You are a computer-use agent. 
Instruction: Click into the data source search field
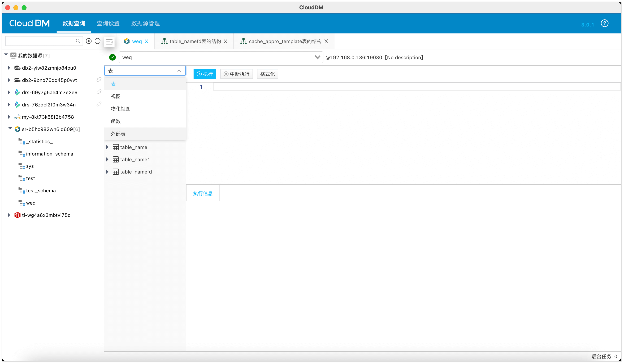(x=40, y=41)
